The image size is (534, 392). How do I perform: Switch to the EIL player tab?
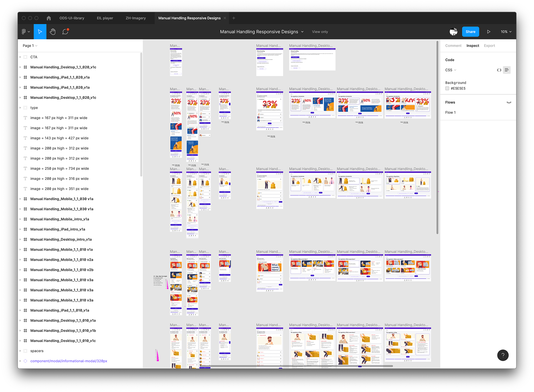pos(105,18)
